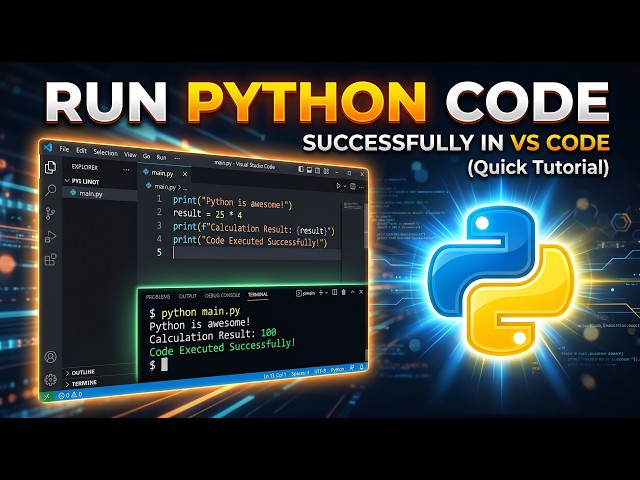Open the menu bar overflow ellipsis
The width and height of the screenshot is (640, 480).
(x=177, y=158)
